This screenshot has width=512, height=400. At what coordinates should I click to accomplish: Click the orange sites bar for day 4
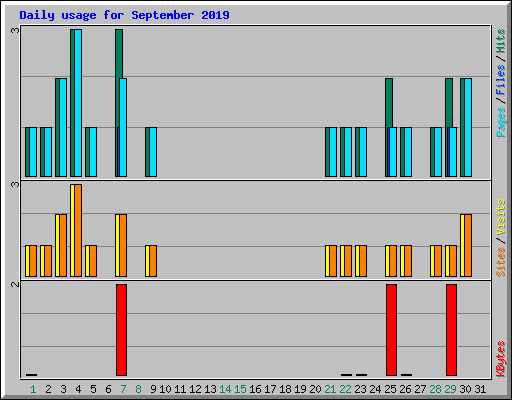[78, 230]
